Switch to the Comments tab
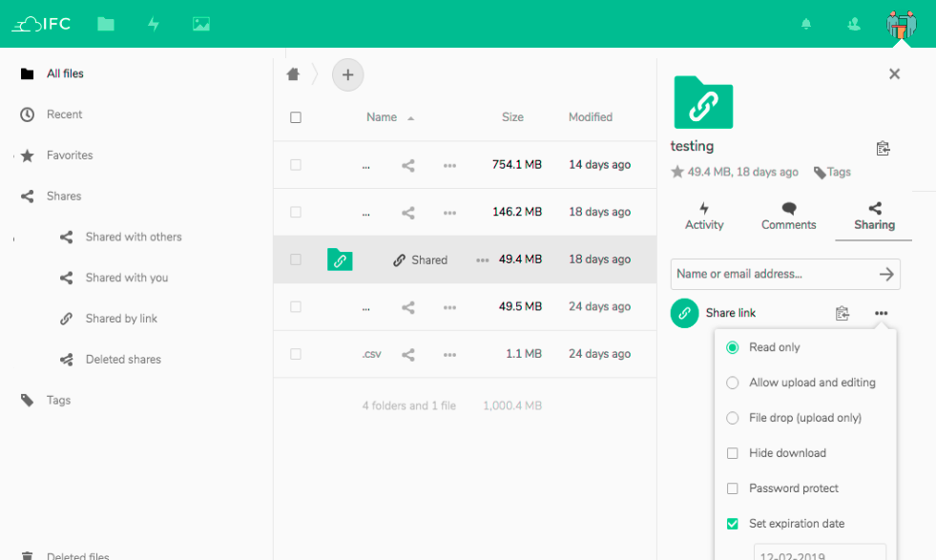Screen dimensions: 936x560 point(788,217)
